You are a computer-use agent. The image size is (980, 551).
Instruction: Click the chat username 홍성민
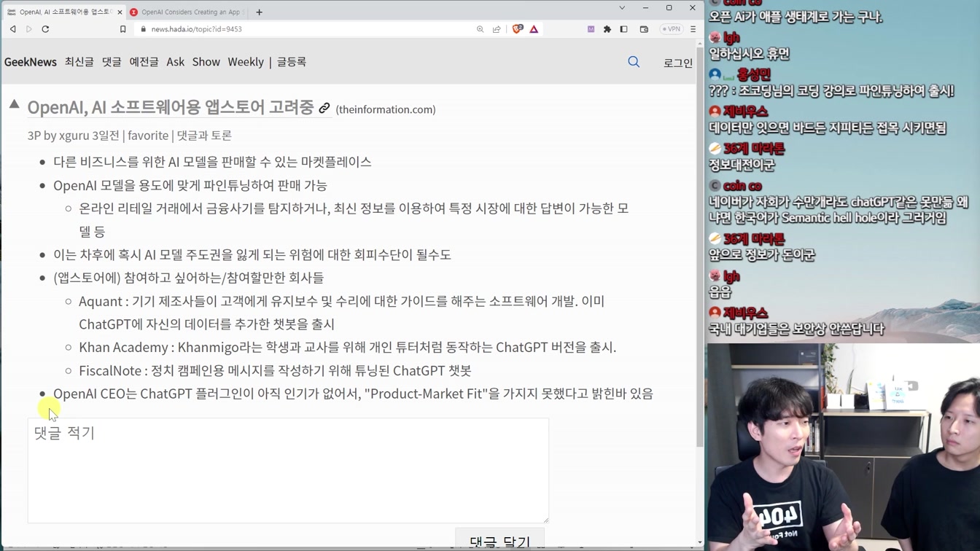coord(753,74)
